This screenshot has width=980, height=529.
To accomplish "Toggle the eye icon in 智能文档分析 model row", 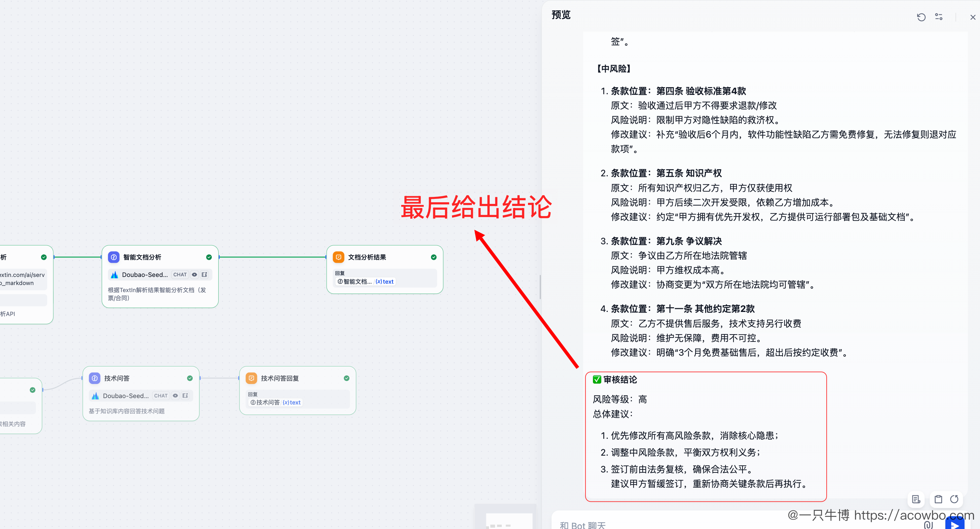I will [x=194, y=274].
